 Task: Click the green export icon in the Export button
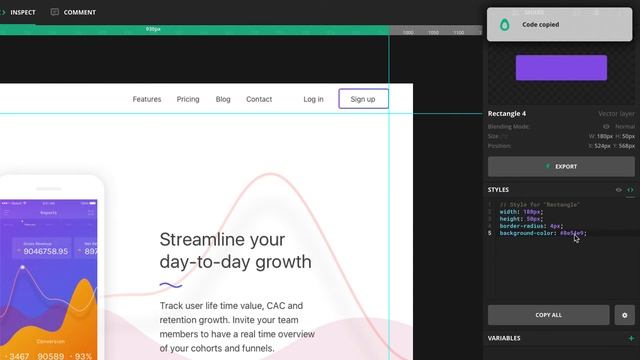pyautogui.click(x=548, y=167)
